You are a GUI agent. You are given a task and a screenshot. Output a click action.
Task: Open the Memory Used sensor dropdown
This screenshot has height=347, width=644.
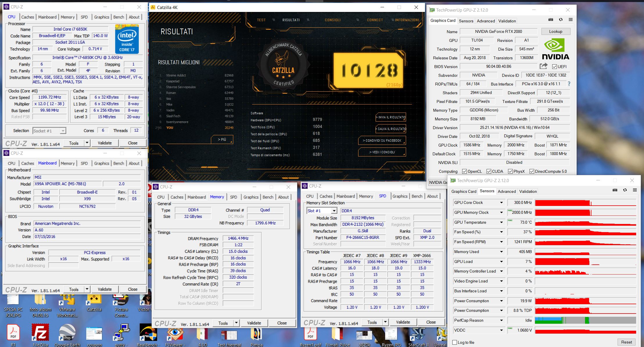(x=501, y=252)
